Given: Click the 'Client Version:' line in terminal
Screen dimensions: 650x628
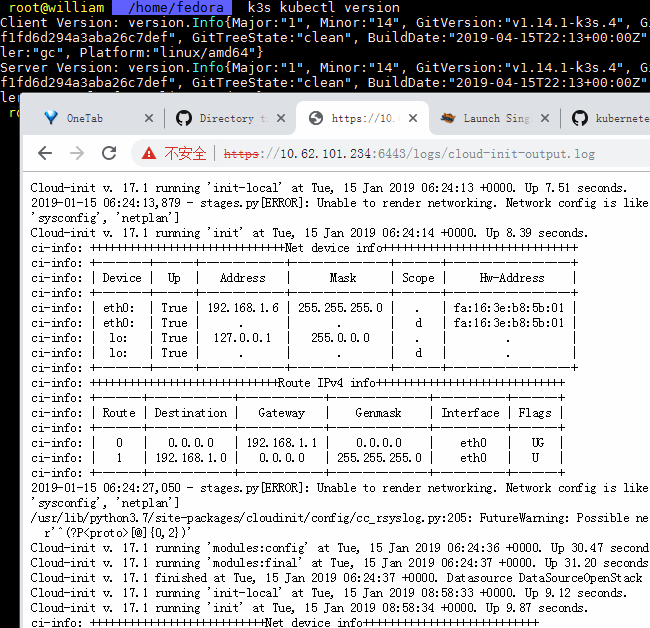Looking at the screenshot, I should coord(325,22).
